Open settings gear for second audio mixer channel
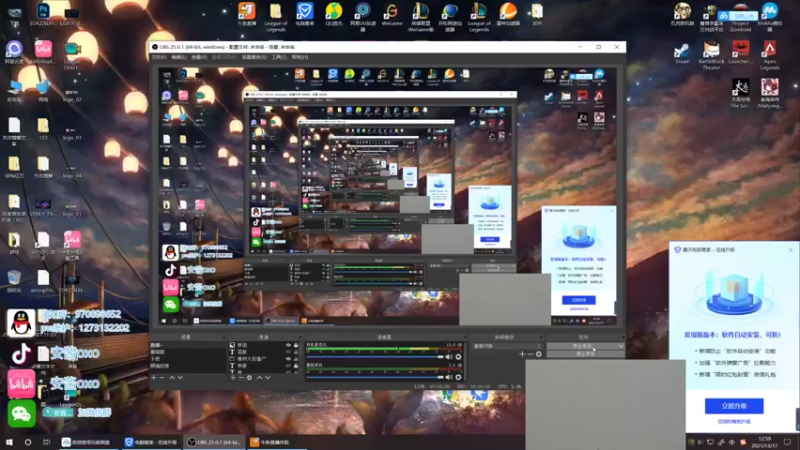800x450 pixels. point(458,377)
